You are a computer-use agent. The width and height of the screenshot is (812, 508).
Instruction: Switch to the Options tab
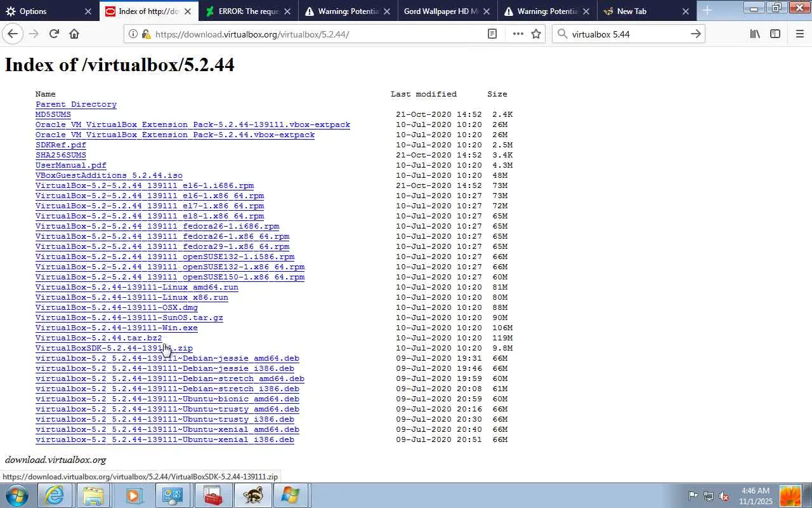[49, 11]
